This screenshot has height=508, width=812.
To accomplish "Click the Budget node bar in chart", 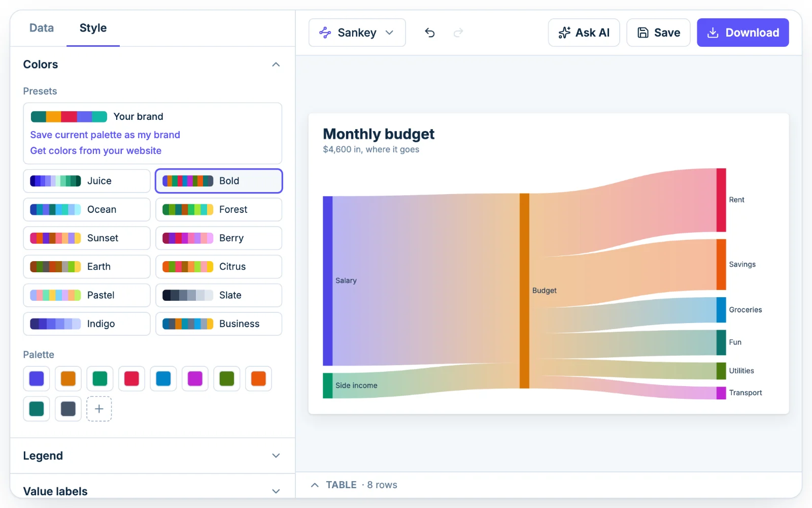I will click(x=524, y=291).
